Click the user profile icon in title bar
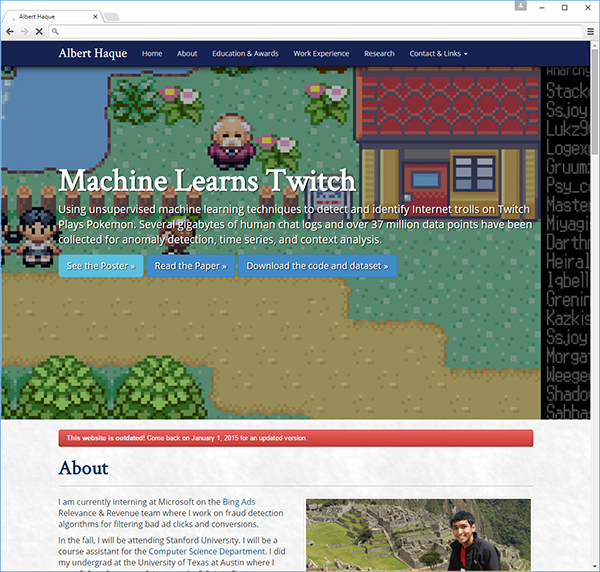Image resolution: width=600 pixels, height=572 pixels. click(520, 6)
